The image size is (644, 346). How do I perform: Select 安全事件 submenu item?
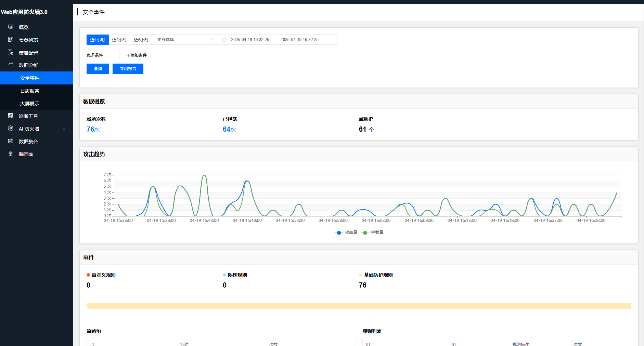pyautogui.click(x=36, y=78)
